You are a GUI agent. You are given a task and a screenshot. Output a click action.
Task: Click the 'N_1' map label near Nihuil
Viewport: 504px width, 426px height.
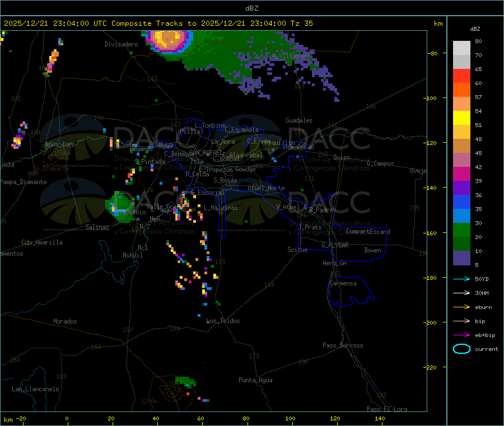pos(143,247)
